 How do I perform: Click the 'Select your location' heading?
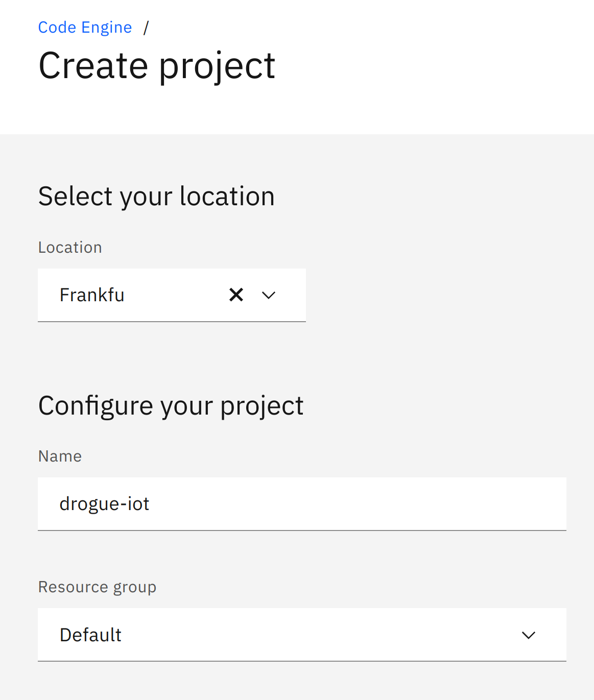click(156, 197)
